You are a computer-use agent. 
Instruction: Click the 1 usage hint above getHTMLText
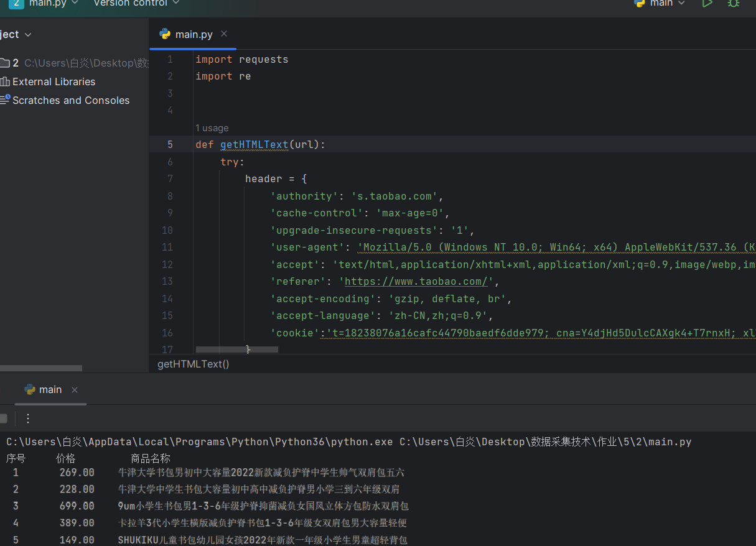tap(212, 128)
